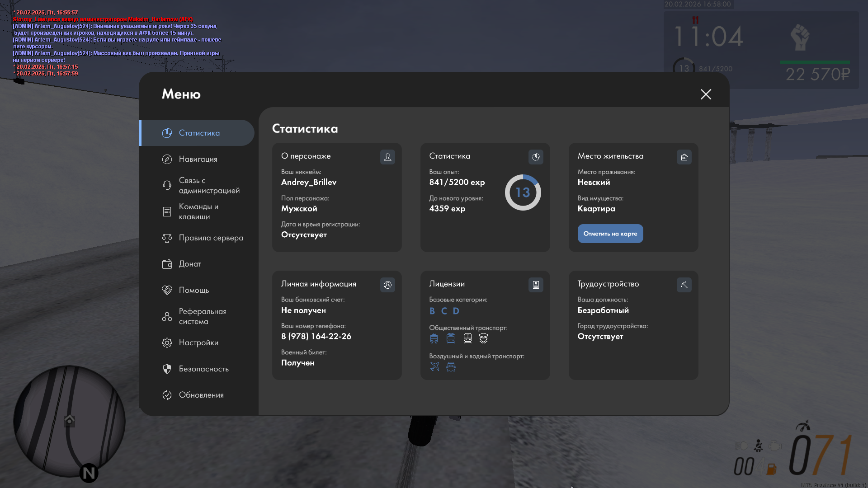
Task: Click the pie chart icon in Статистика card
Action: coord(536,157)
